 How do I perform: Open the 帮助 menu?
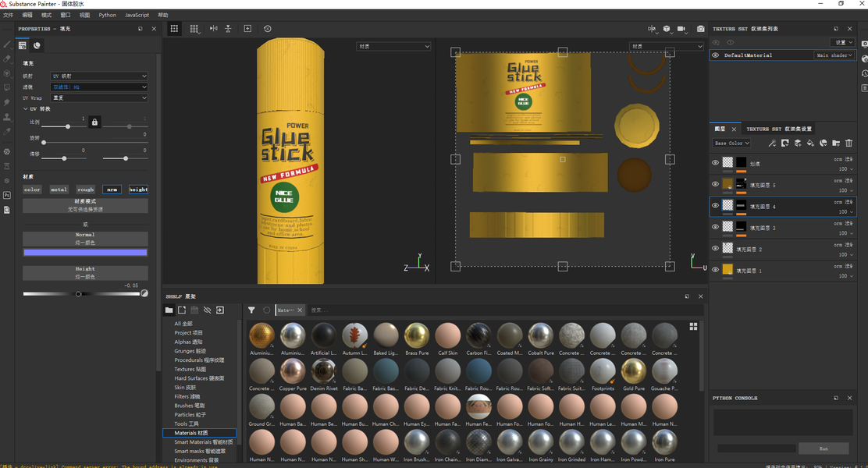[162, 15]
